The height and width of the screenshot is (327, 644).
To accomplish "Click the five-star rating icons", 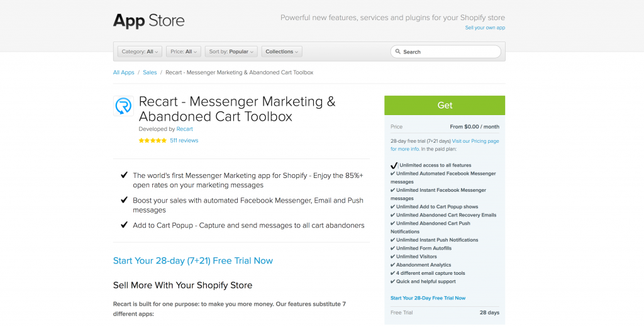I will click(x=152, y=140).
